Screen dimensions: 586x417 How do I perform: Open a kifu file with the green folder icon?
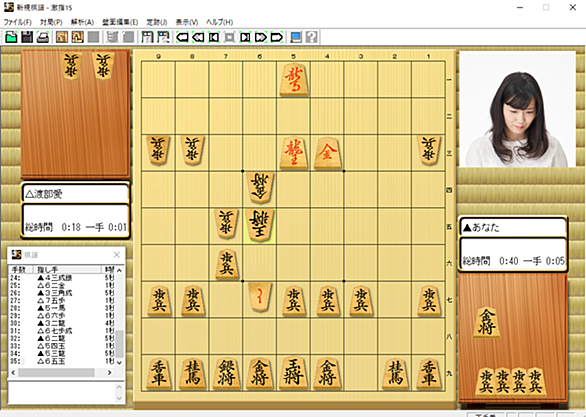click(x=11, y=37)
